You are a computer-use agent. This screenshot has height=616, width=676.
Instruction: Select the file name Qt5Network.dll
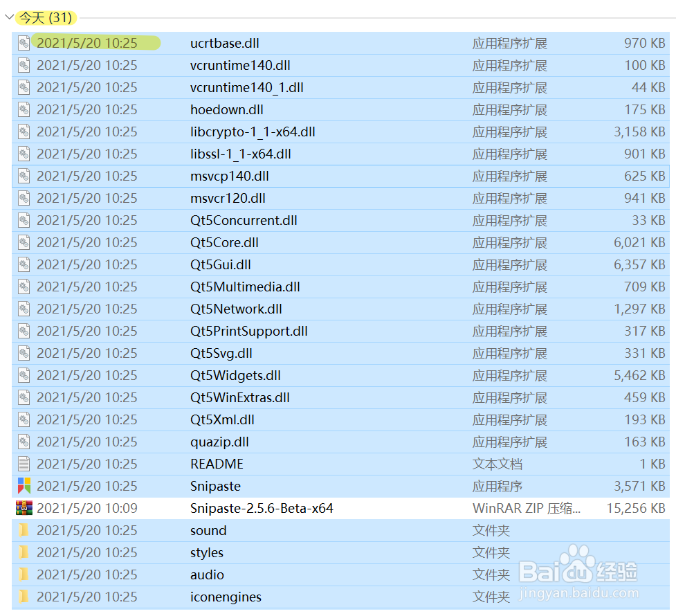click(236, 309)
